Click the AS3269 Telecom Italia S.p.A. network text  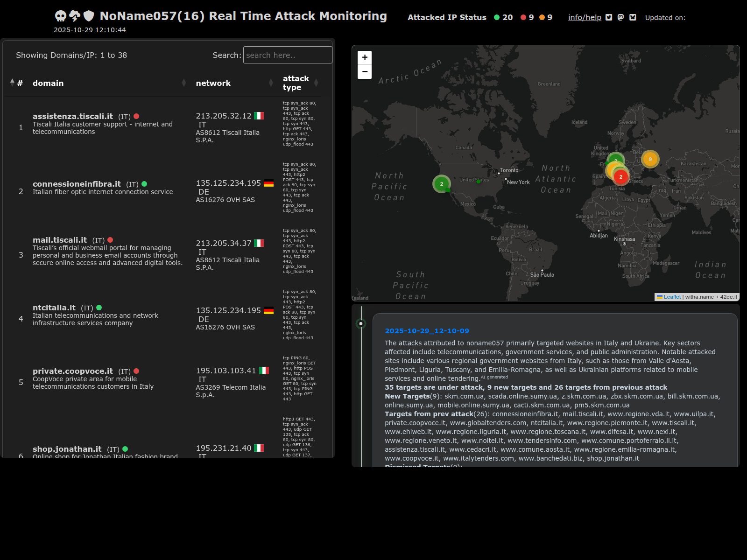(x=231, y=391)
